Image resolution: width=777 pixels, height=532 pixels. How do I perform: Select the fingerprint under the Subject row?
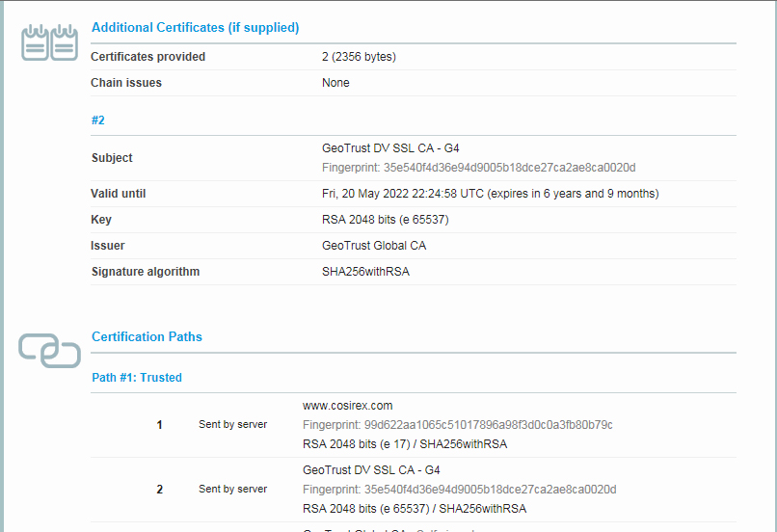pos(478,168)
